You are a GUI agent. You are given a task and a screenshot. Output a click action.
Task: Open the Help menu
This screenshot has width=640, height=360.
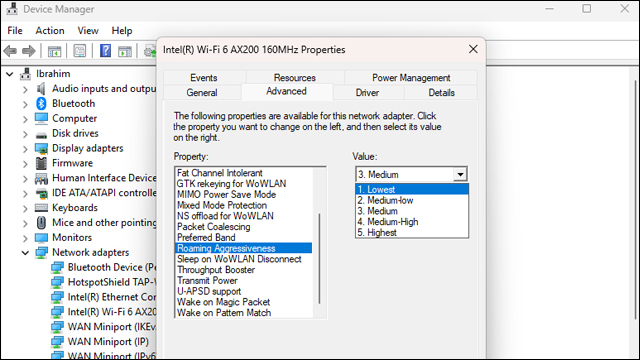tap(122, 31)
